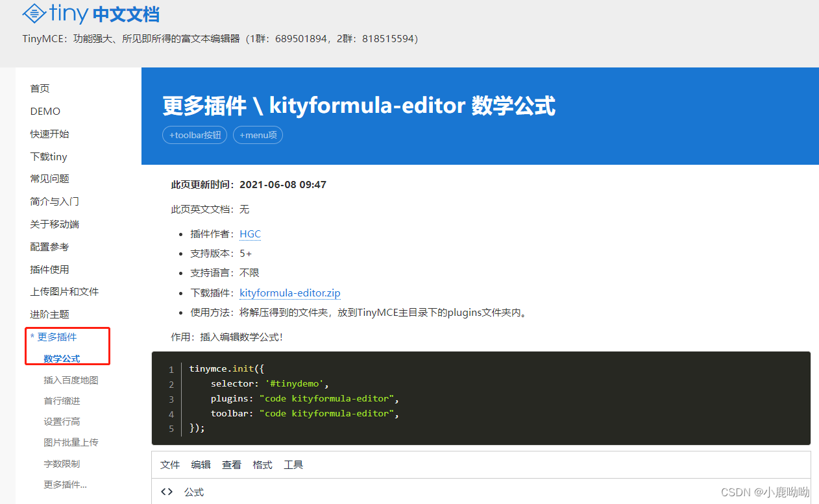Click the Tiny diamond logo

pyautogui.click(x=34, y=14)
